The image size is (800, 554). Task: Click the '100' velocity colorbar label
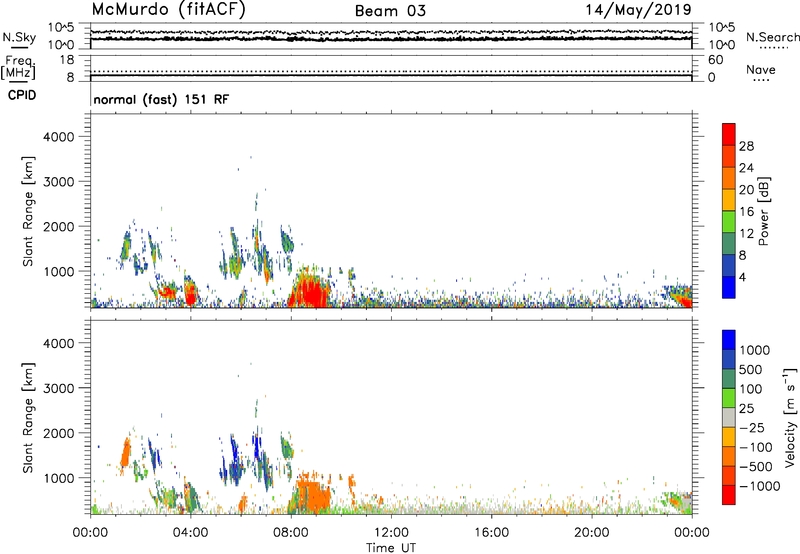coord(751,389)
